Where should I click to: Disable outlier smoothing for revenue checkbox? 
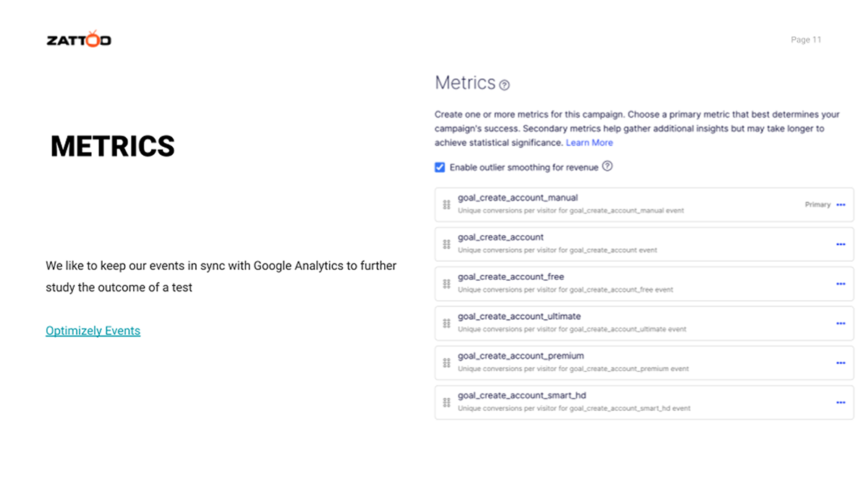[x=440, y=167]
